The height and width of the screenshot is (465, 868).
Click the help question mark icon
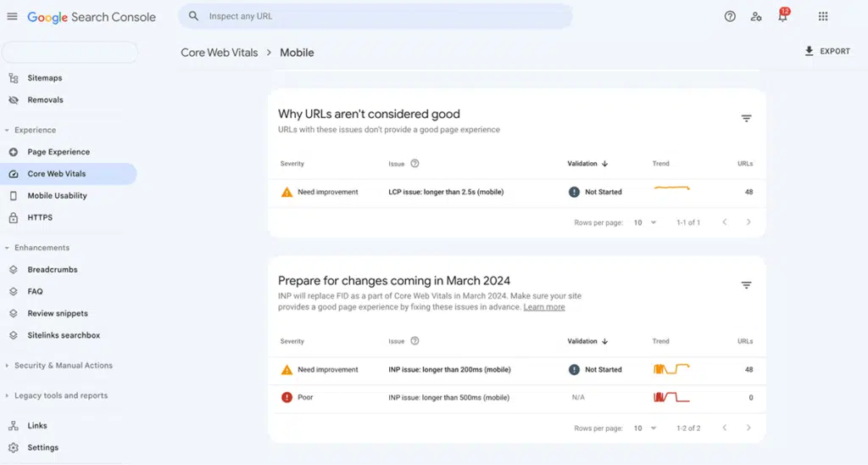[730, 17]
